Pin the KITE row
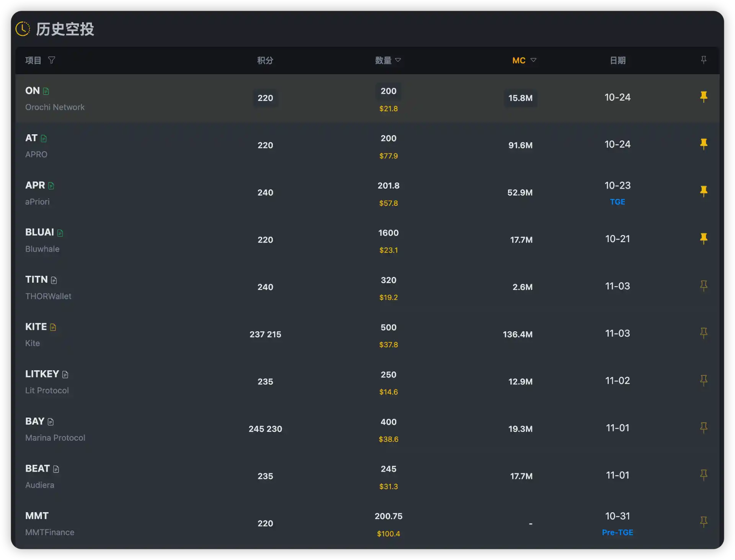735x560 pixels. tap(703, 333)
